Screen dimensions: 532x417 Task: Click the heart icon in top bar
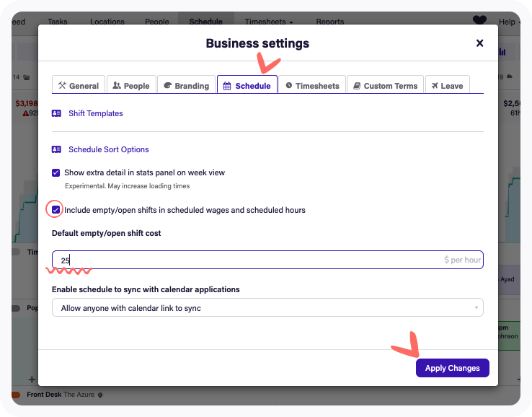(x=479, y=21)
